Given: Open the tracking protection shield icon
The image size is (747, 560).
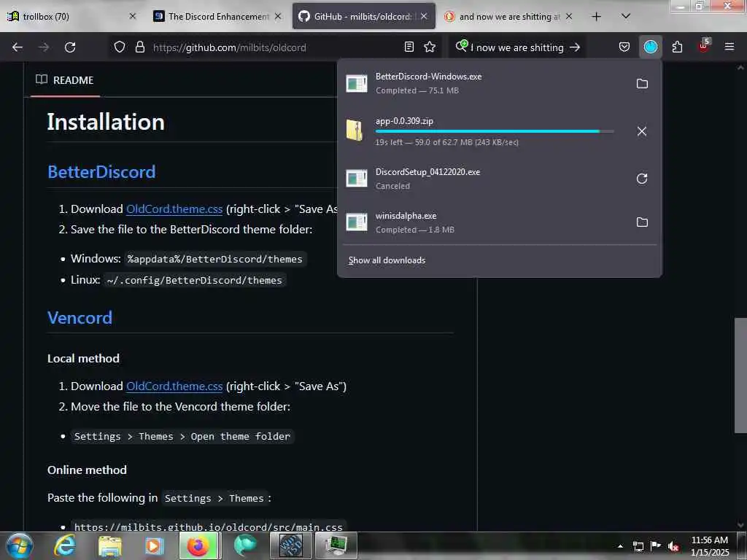Looking at the screenshot, I should coord(120,47).
